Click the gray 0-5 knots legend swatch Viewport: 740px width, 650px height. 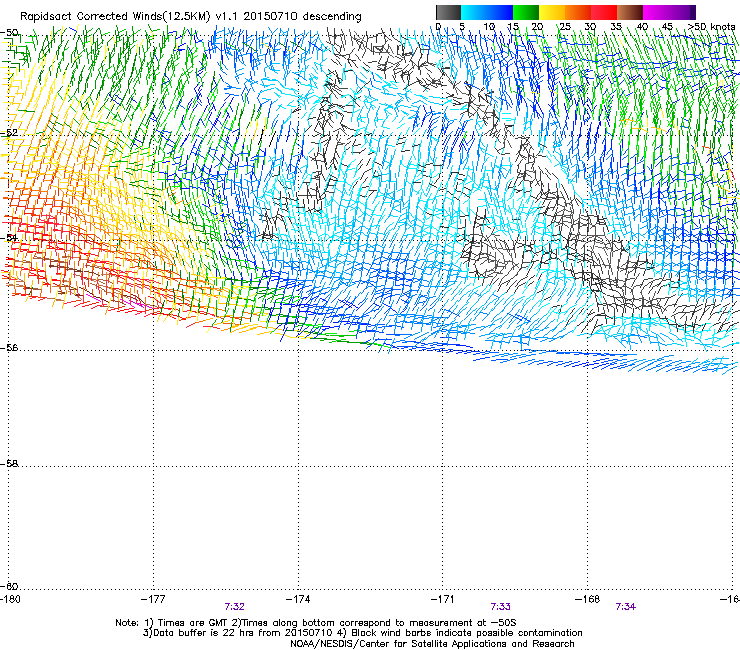pos(448,12)
